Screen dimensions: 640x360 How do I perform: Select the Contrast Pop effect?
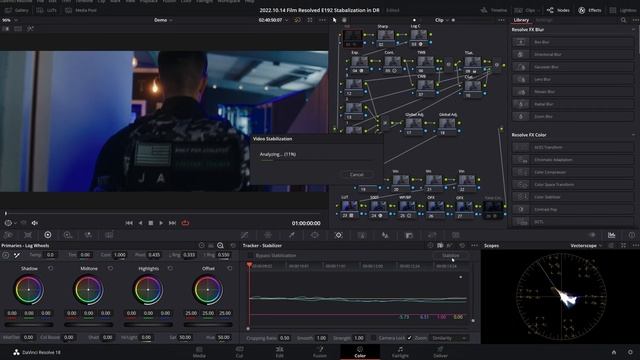[573, 209]
